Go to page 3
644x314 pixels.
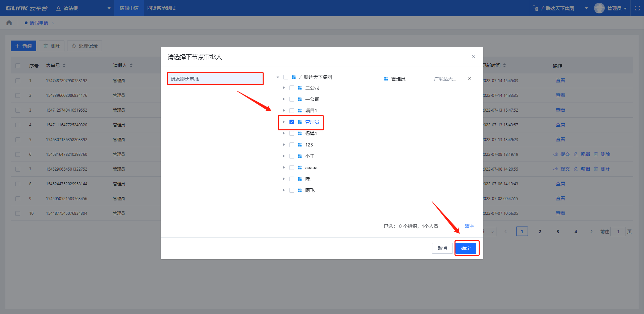click(x=558, y=231)
